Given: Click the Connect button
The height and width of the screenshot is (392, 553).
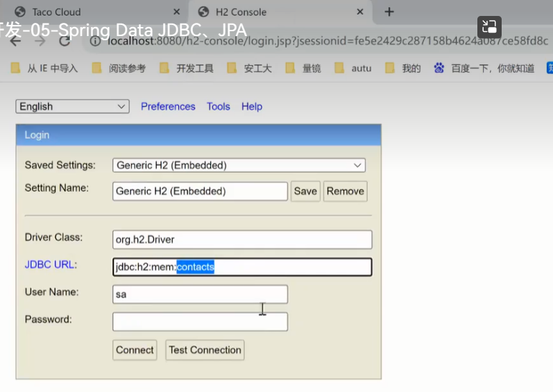Looking at the screenshot, I should point(135,350).
